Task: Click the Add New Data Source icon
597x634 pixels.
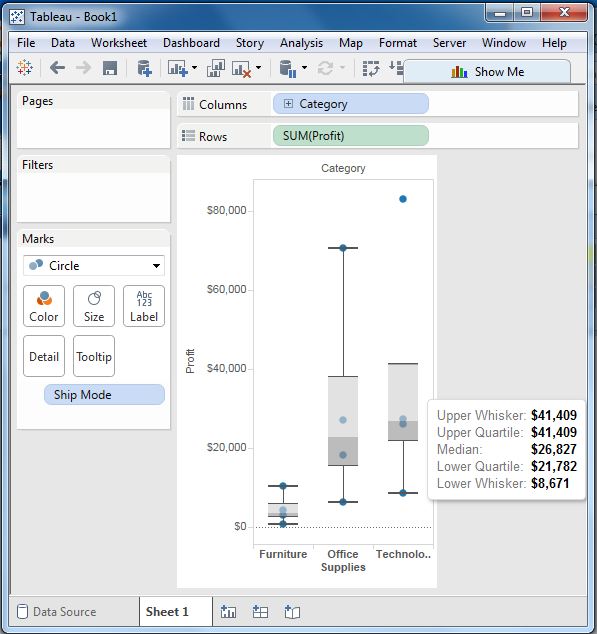Action: click(x=144, y=68)
